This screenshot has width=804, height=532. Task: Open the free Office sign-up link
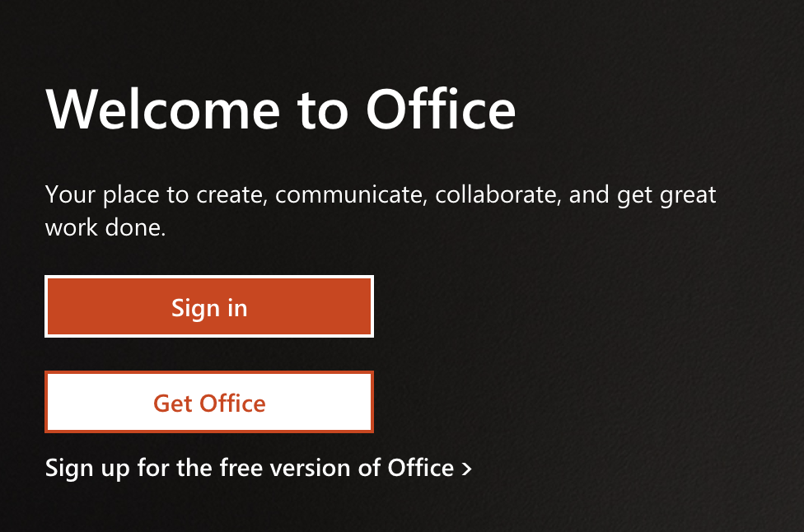pos(258,468)
